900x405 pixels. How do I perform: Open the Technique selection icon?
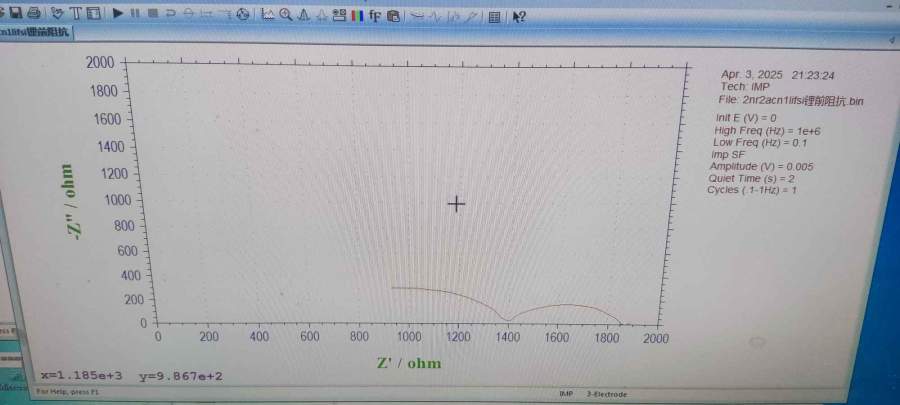coord(57,14)
